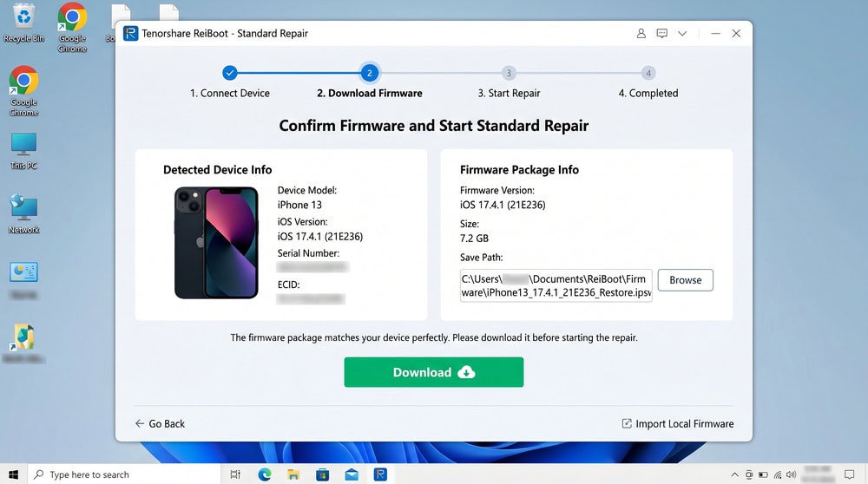Click the Browse button for save path

tap(686, 280)
